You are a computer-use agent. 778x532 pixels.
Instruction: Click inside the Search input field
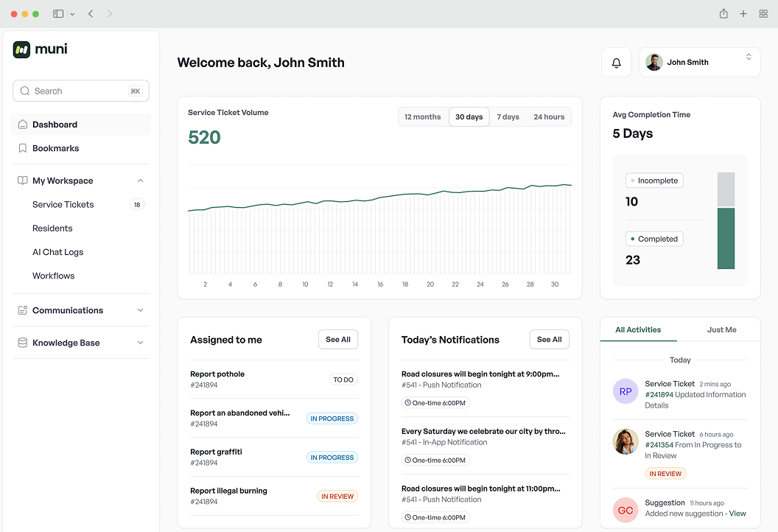coord(74,90)
